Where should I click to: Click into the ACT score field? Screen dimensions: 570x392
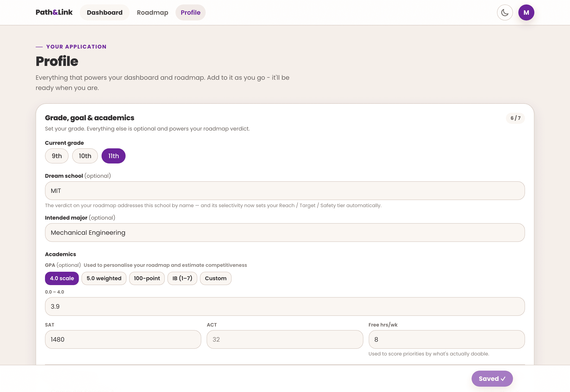[x=285, y=339]
